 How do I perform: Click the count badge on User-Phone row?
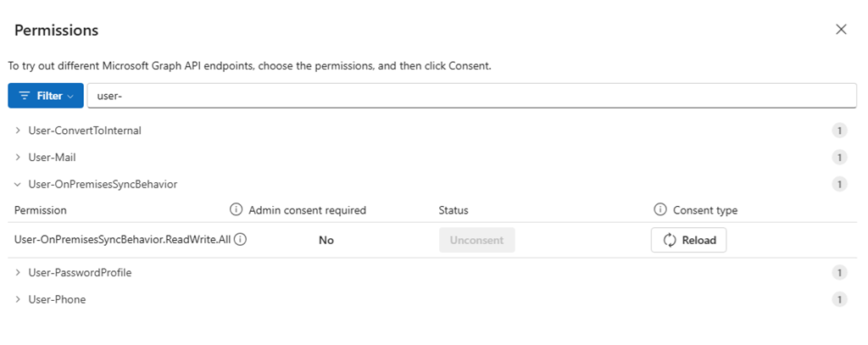[839, 299]
